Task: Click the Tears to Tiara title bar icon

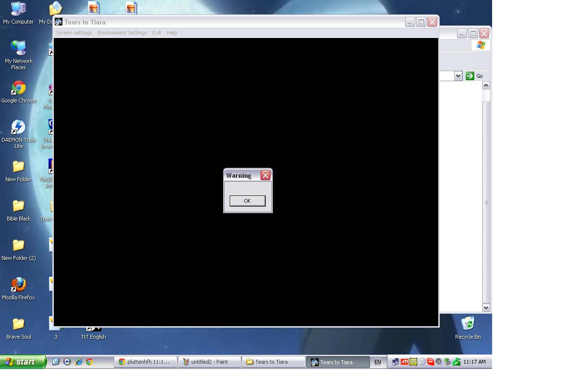Action: coord(59,22)
